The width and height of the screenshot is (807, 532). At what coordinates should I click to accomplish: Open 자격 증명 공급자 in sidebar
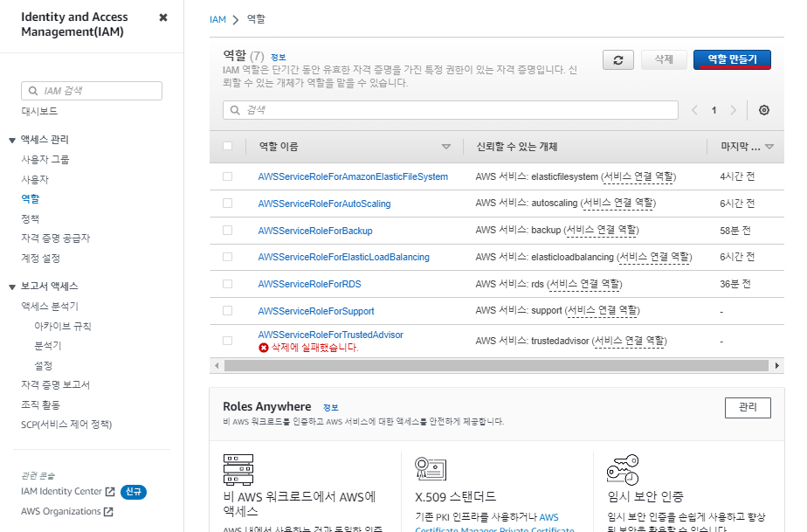(x=56, y=238)
